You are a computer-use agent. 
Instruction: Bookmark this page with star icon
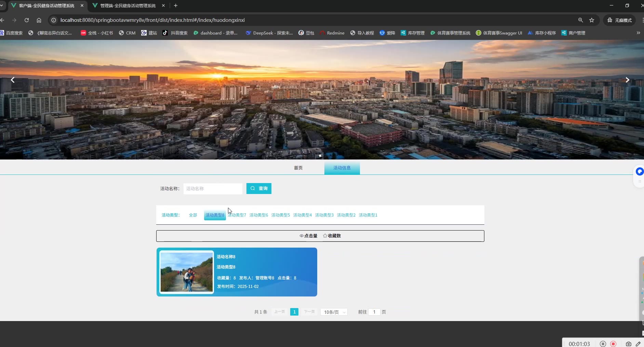[x=592, y=20]
